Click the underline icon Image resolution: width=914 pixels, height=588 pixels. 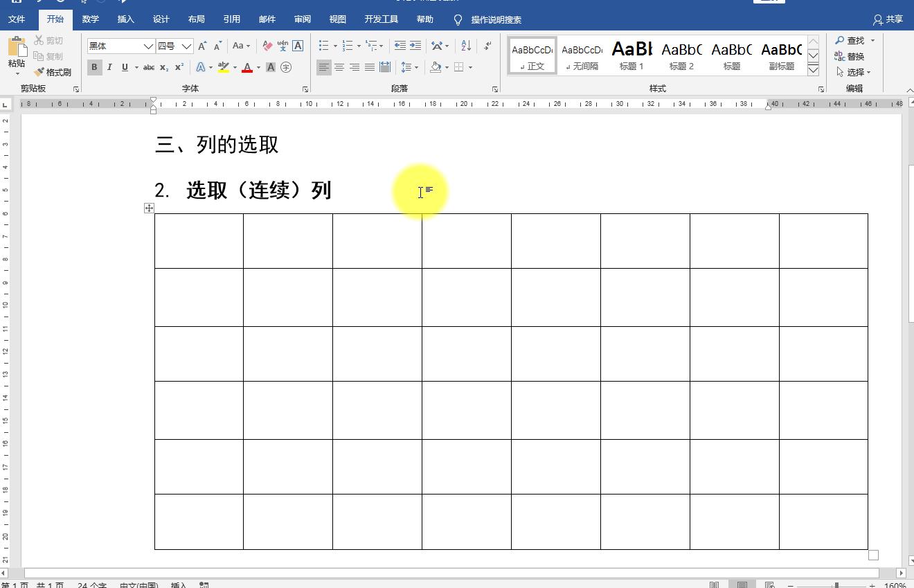(124, 67)
